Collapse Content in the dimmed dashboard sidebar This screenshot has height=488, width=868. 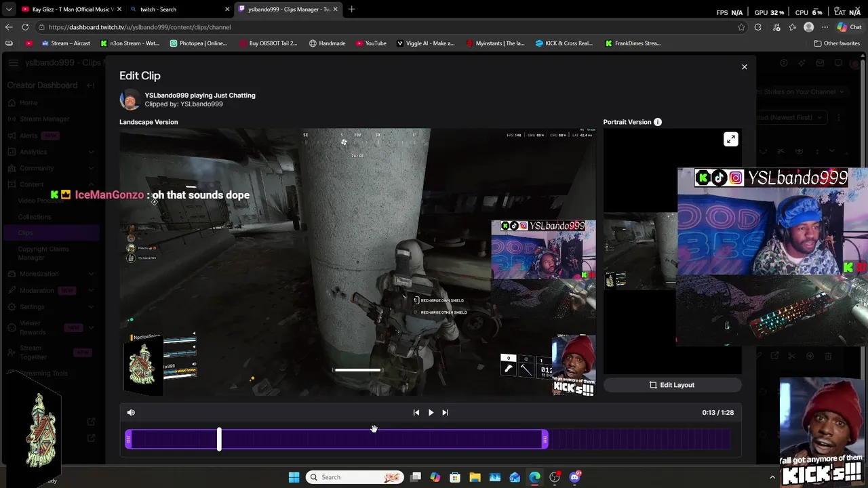[x=91, y=184]
